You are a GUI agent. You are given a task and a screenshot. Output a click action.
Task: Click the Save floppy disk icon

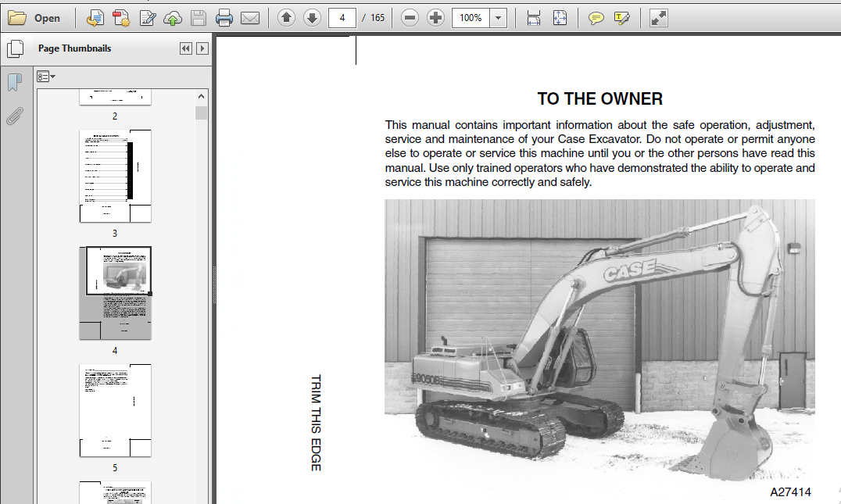[x=199, y=18]
